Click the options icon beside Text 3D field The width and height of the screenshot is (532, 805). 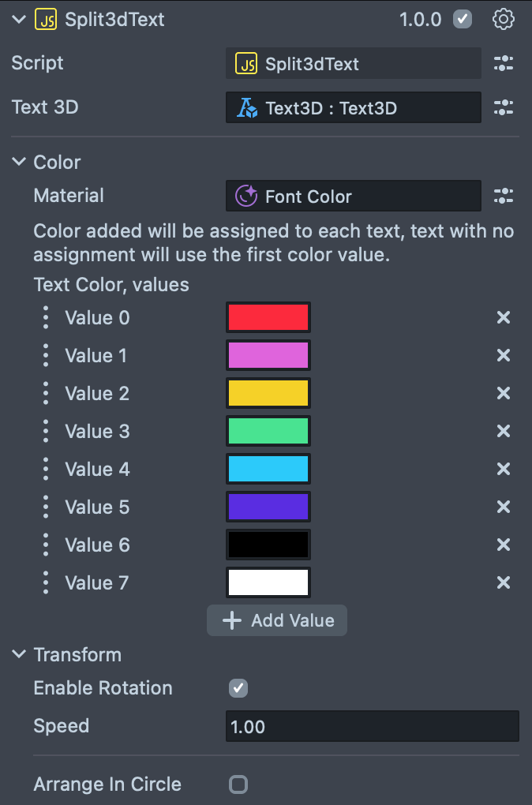click(503, 108)
